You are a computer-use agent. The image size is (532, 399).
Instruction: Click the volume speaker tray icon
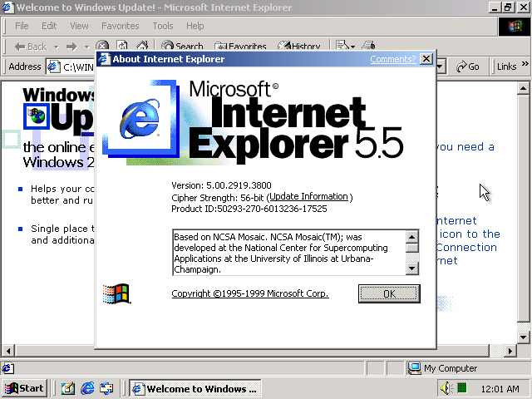(x=446, y=388)
